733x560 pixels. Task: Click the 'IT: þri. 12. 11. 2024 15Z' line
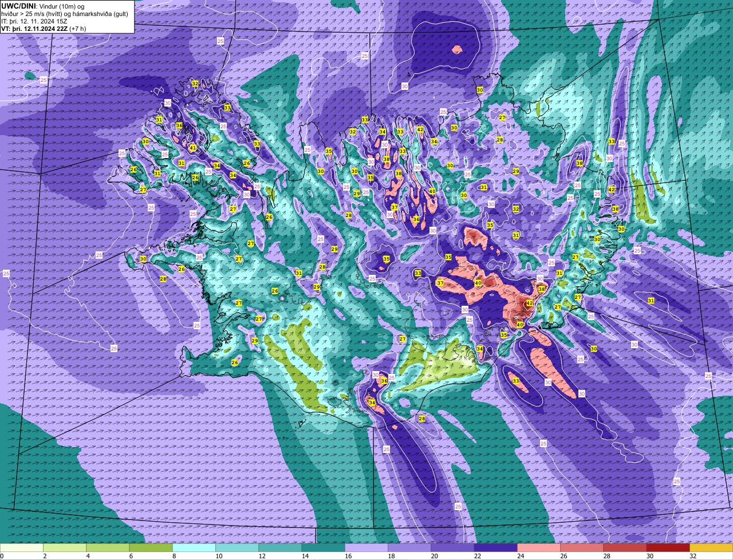[x=34, y=21]
